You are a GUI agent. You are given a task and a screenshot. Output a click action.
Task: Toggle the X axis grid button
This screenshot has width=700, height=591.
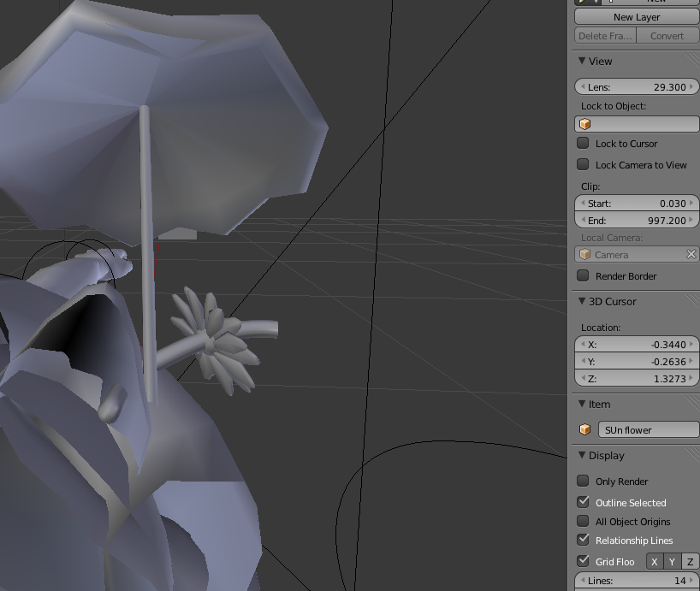tap(655, 562)
